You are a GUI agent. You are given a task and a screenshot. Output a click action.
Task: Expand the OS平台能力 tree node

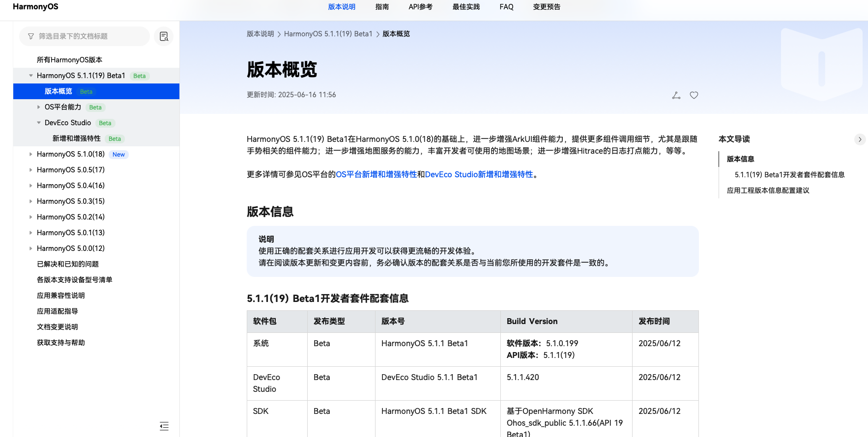click(39, 107)
